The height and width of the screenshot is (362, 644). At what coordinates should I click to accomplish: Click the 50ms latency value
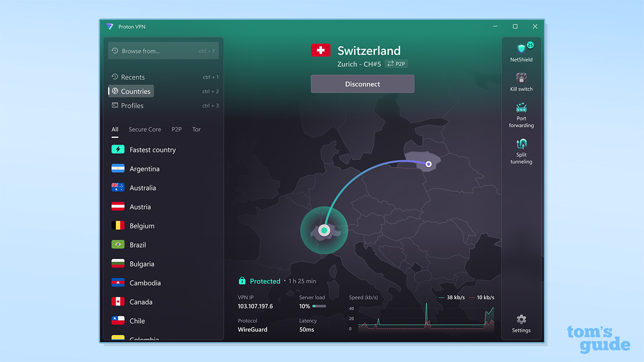(306, 330)
